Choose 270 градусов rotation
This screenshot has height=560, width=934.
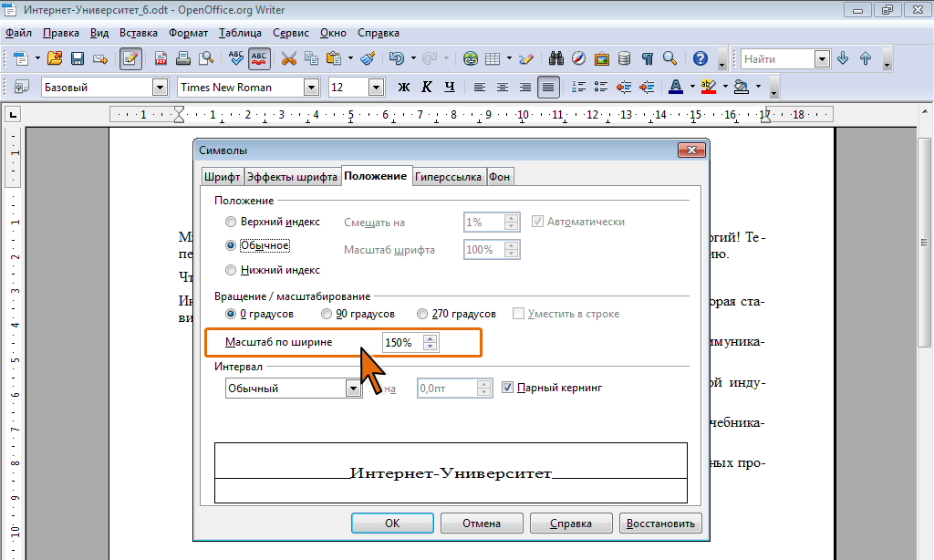pyautogui.click(x=422, y=314)
